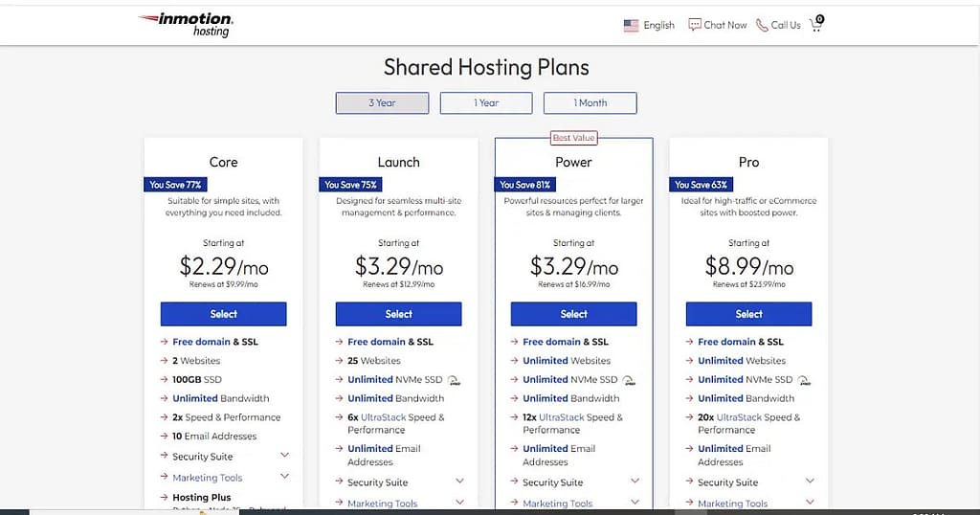
Task: Switch to the 1 Year billing tab
Action: [x=486, y=103]
